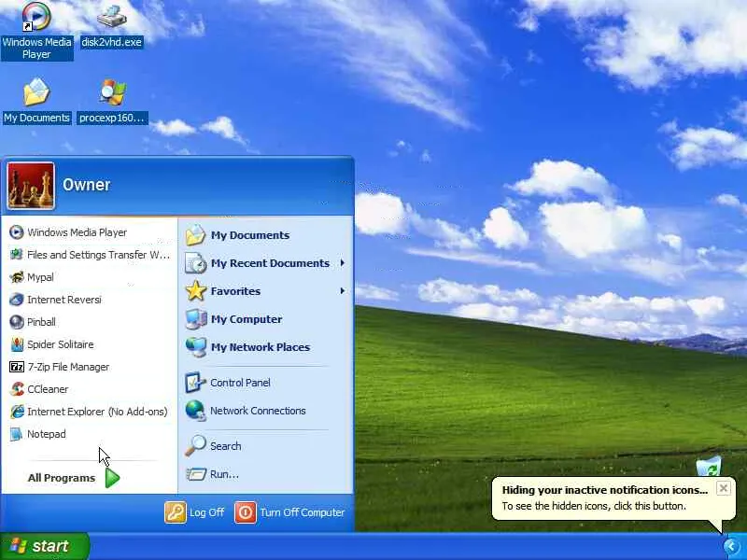Expand the My Recent Documents submenu arrow
This screenshot has width=747, height=560.
(342, 263)
